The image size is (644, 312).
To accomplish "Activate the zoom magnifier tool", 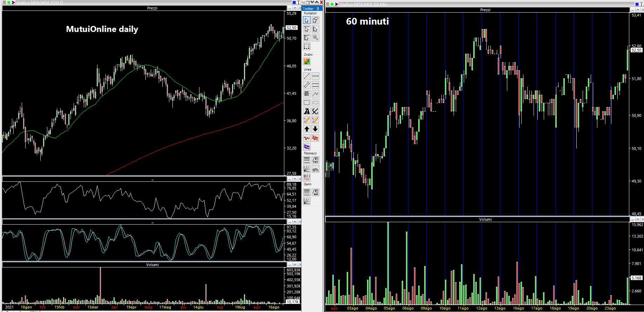I will (316, 38).
